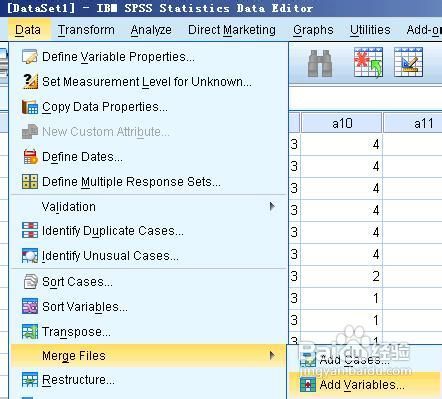Click the Sort Cases icon
Screen dimensions: 442x399
(30, 282)
